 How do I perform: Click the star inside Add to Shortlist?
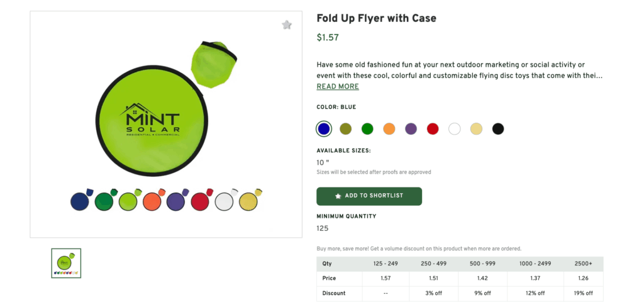click(x=338, y=196)
